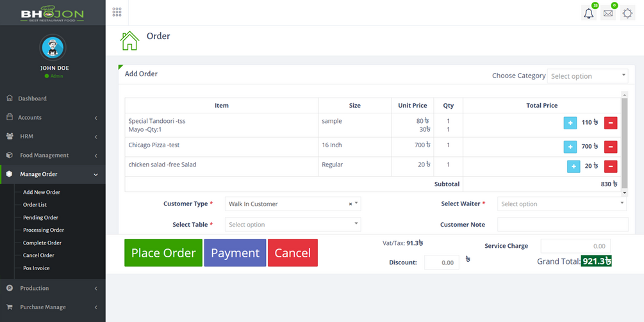Click the chicken salad -free Salad item
The height and width of the screenshot is (322, 644).
tap(162, 165)
